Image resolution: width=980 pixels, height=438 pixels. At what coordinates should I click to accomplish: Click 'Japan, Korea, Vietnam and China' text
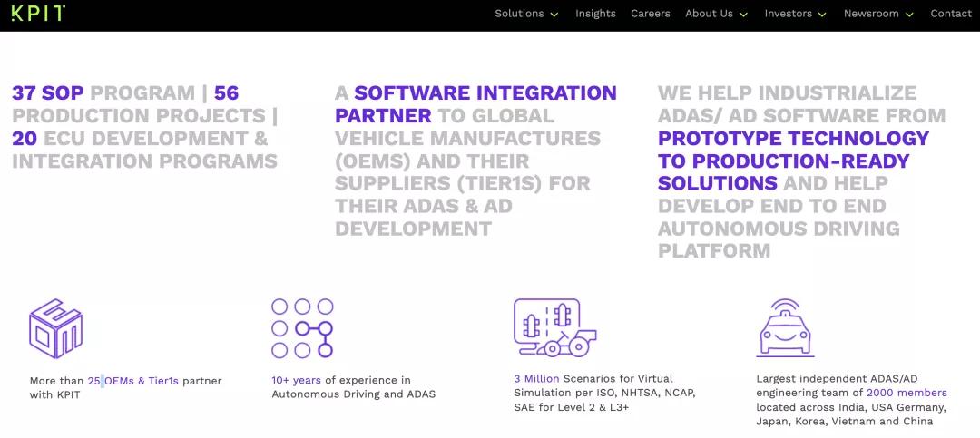845,421
